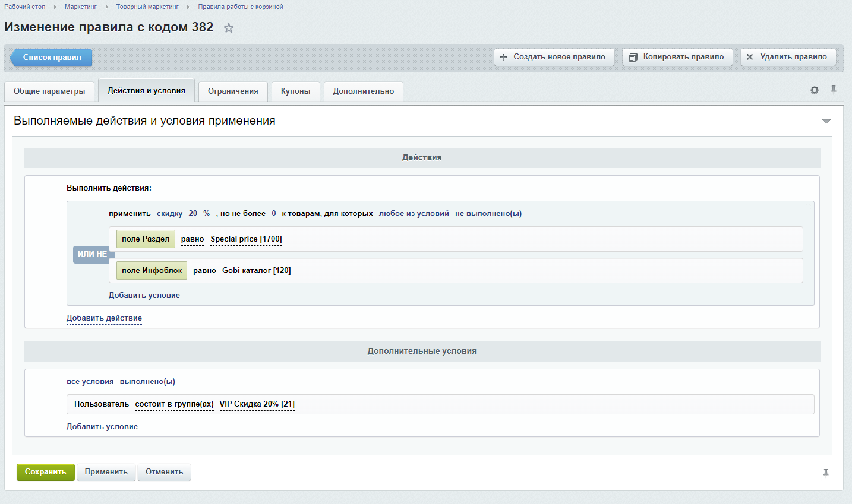
Task: Open 'Маркетинг' breadcrumb link
Action: click(80, 7)
